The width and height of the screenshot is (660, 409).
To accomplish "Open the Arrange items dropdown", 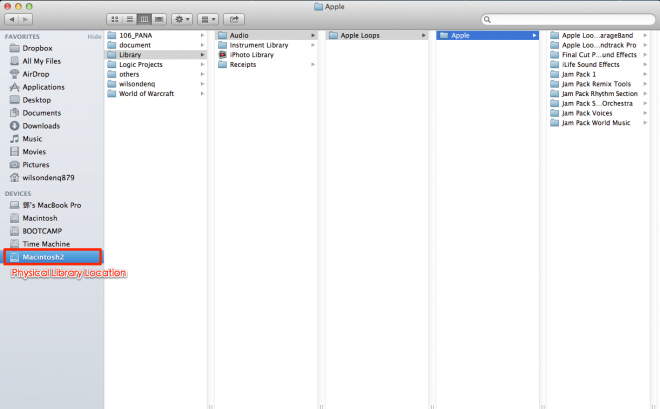I will click(208, 19).
